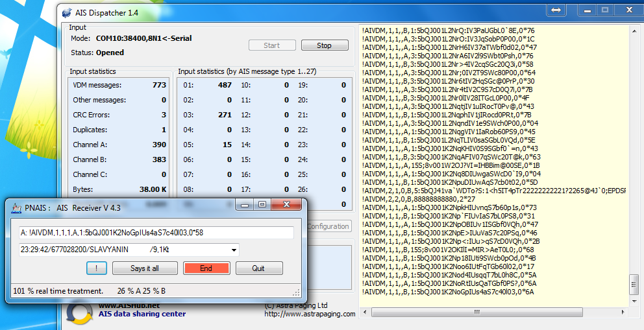Click the CRC Errors label
Screen dimensions: 644x330
coord(91,115)
